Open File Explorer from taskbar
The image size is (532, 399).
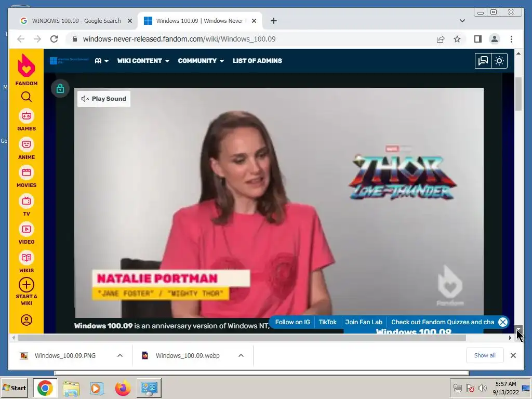(x=71, y=388)
